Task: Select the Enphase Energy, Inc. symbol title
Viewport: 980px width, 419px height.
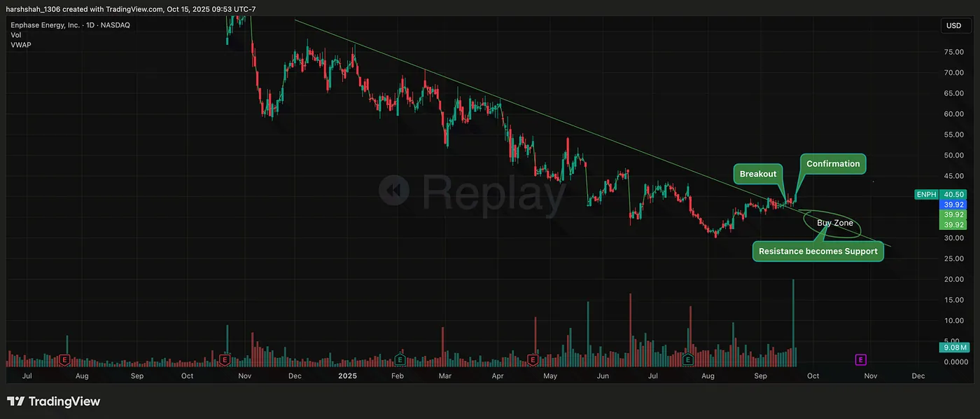Action: pyautogui.click(x=70, y=25)
